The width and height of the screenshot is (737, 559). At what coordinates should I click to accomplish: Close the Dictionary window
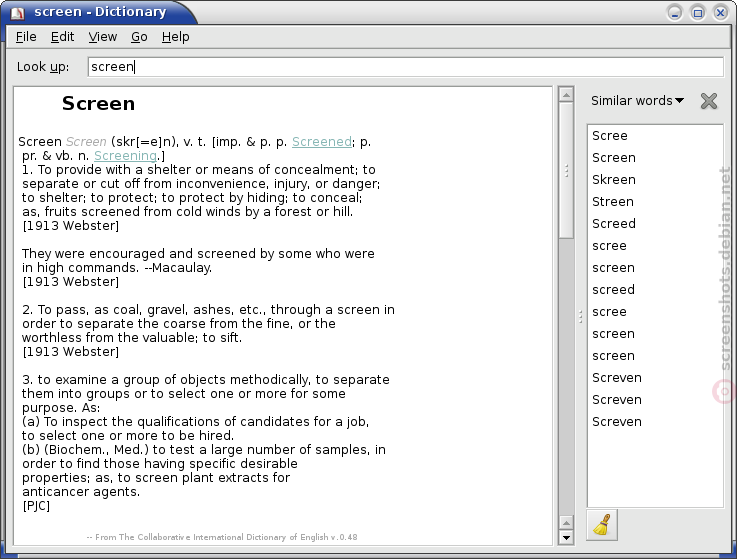click(720, 13)
